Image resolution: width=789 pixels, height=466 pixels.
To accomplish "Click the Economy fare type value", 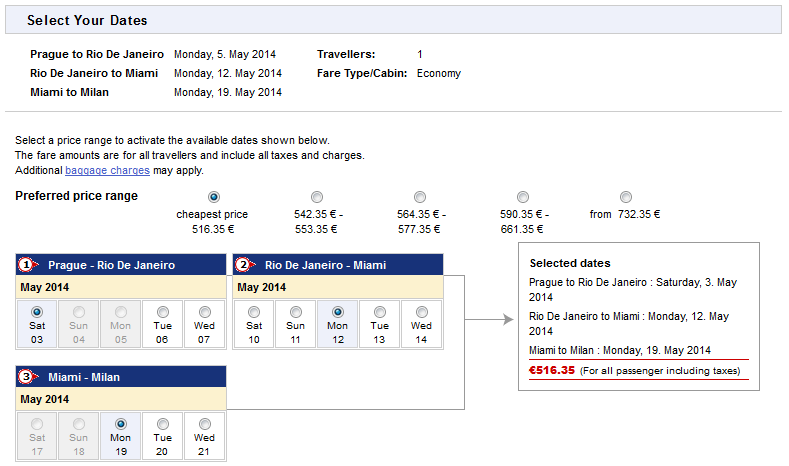I will 439,73.
